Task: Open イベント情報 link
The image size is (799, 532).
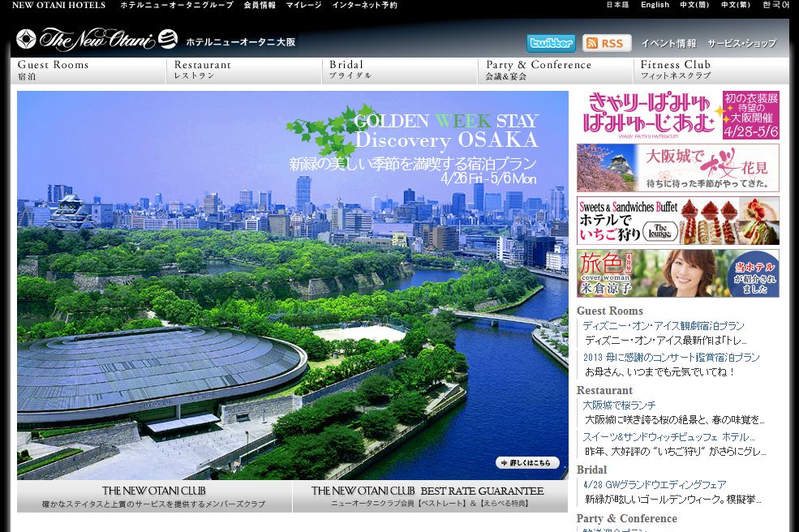Action: 668,43
